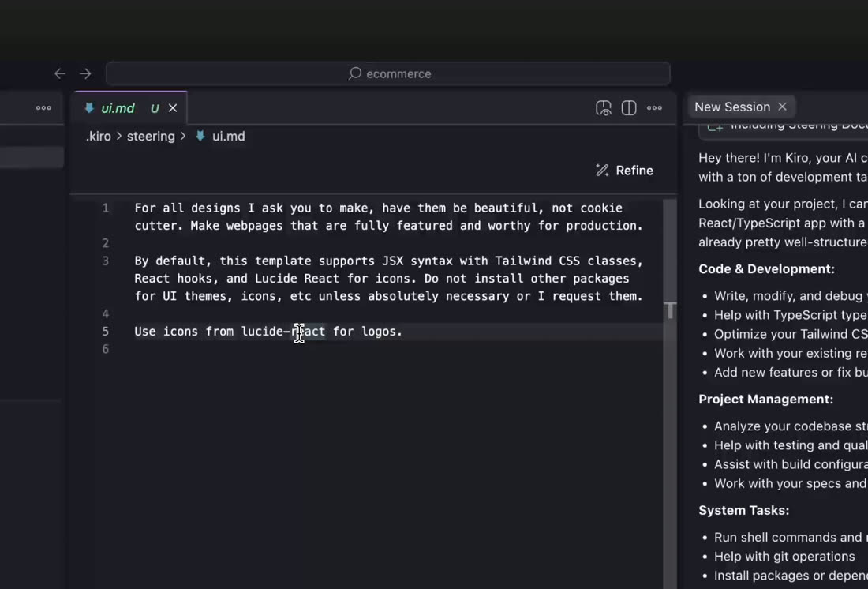This screenshot has width=868, height=589.
Task: Open the preview icon in the editor toolbar
Action: coord(604,108)
